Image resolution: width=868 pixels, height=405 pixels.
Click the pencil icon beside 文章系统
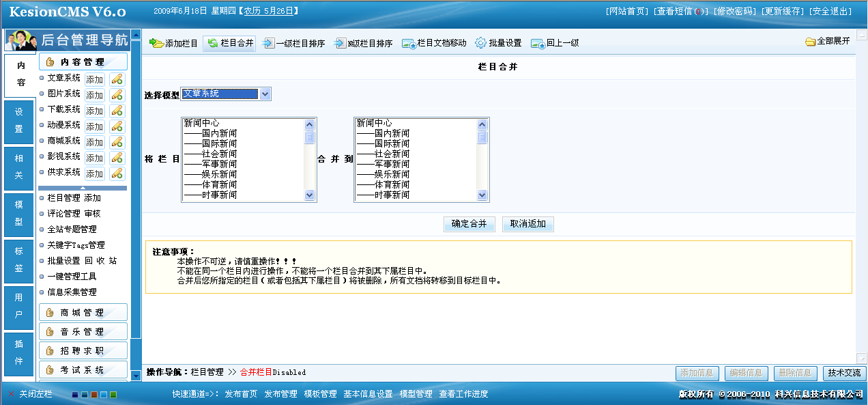coord(117,79)
